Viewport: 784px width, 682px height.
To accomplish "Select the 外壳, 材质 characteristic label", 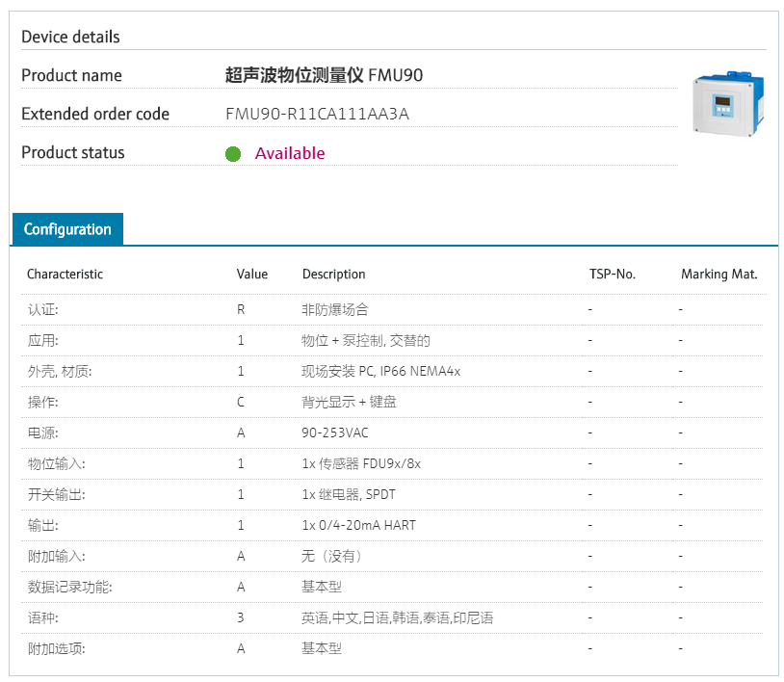I will pos(60,372).
